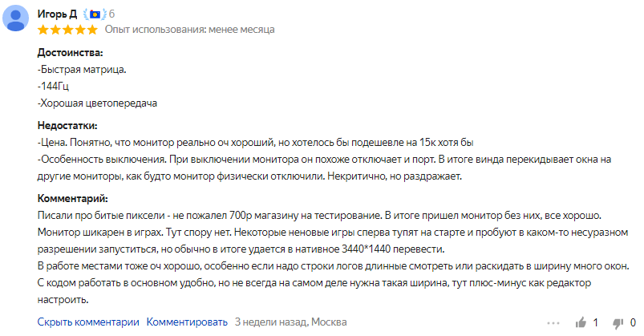Dislike the review with the thumbs-down icon

tap(618, 323)
